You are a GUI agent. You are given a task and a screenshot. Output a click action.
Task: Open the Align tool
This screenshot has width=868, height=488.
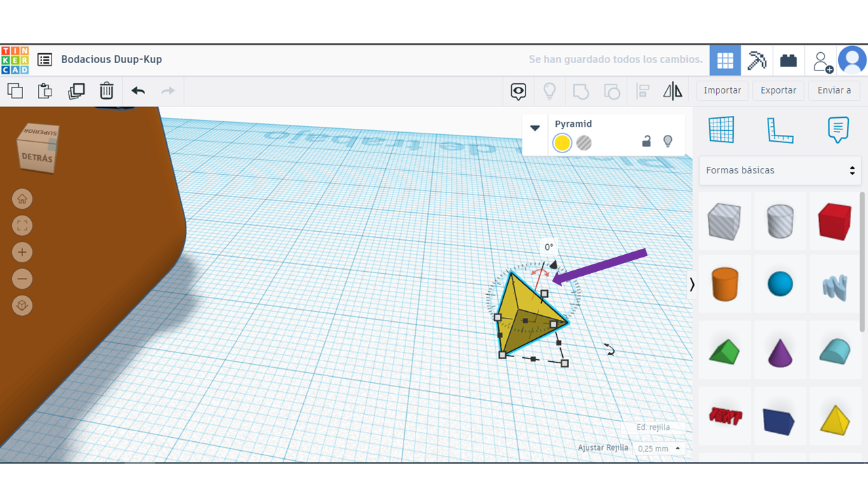643,91
